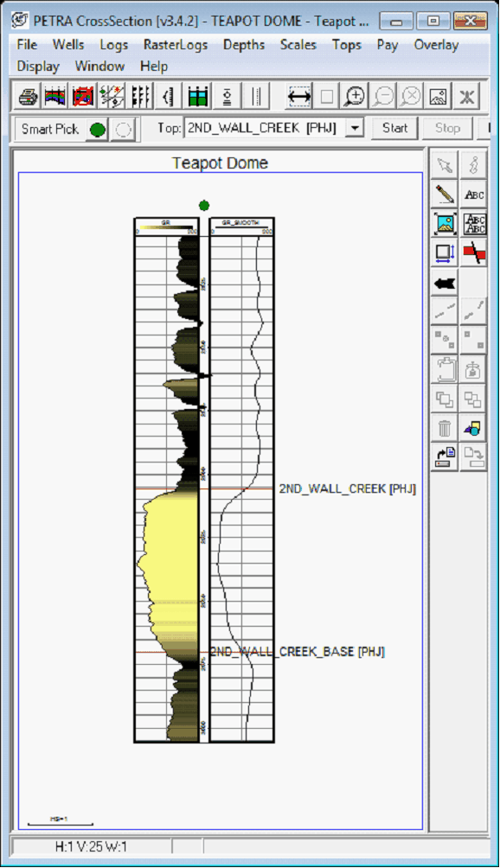The width and height of the screenshot is (500, 868).
Task: Open the Tops menu
Action: click(347, 45)
